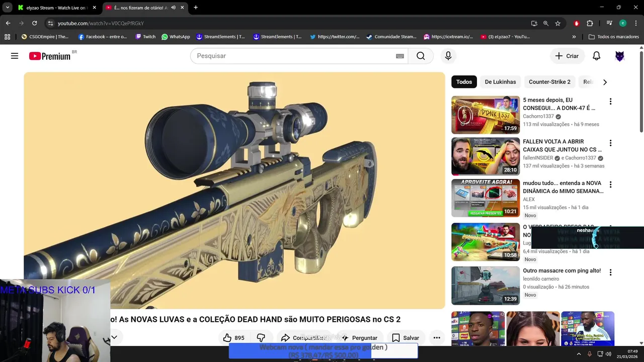Open the ioxtream.io bookmark
Viewport: 644px width, 362px height.
click(x=448, y=37)
